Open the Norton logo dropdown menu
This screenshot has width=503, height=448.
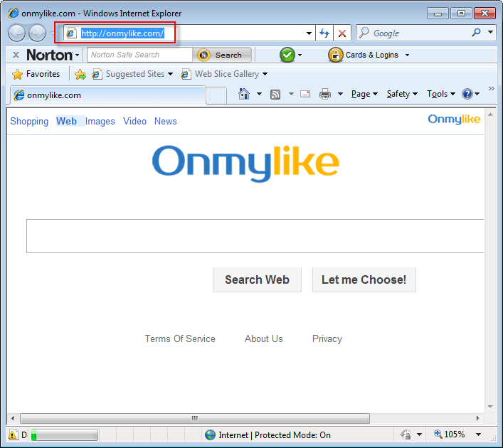click(77, 55)
